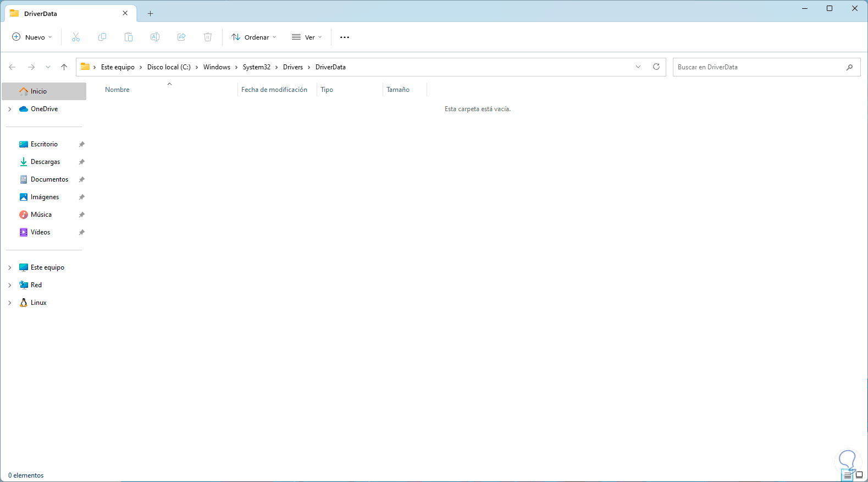Go up one folder level
This screenshot has width=868, height=482.
[64, 67]
